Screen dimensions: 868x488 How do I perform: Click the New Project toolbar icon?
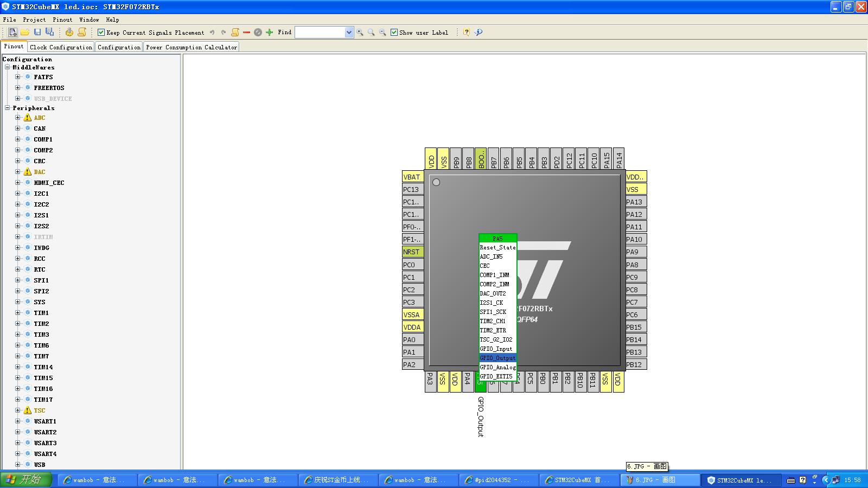point(12,33)
